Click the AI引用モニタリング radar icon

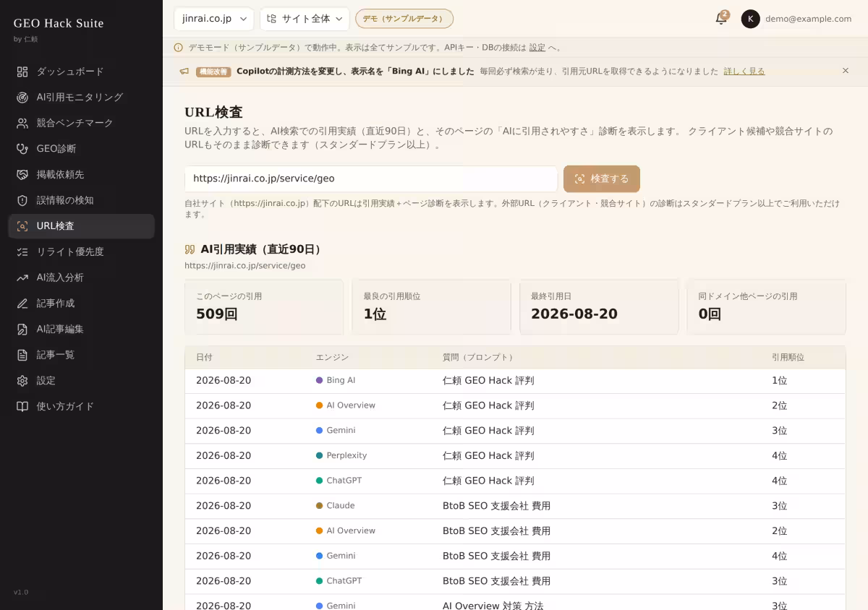[22, 97]
